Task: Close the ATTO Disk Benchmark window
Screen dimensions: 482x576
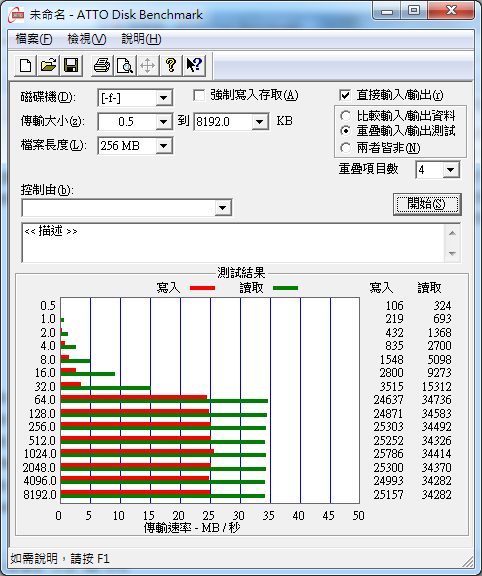Action: tap(451, 11)
